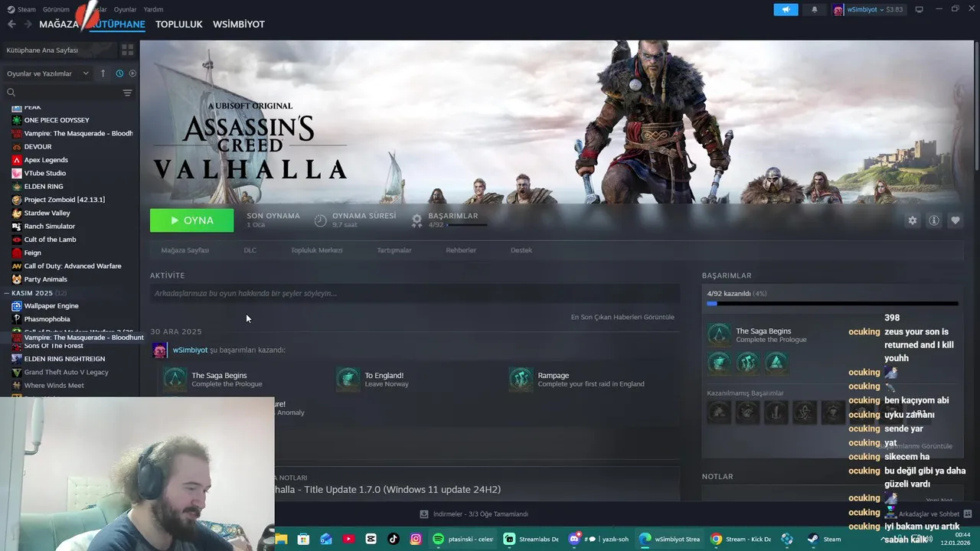Click Rampage achievement icon
This screenshot has width=980, height=551.
pyautogui.click(x=521, y=379)
